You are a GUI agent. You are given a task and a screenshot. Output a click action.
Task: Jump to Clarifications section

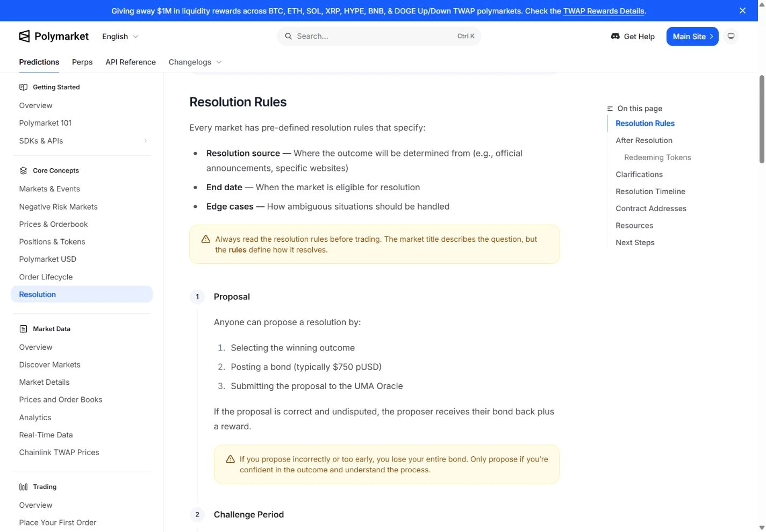click(x=639, y=175)
